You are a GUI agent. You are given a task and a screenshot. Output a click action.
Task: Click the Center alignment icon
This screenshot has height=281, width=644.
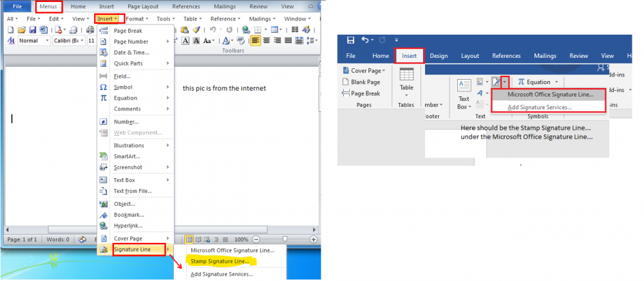267,41
